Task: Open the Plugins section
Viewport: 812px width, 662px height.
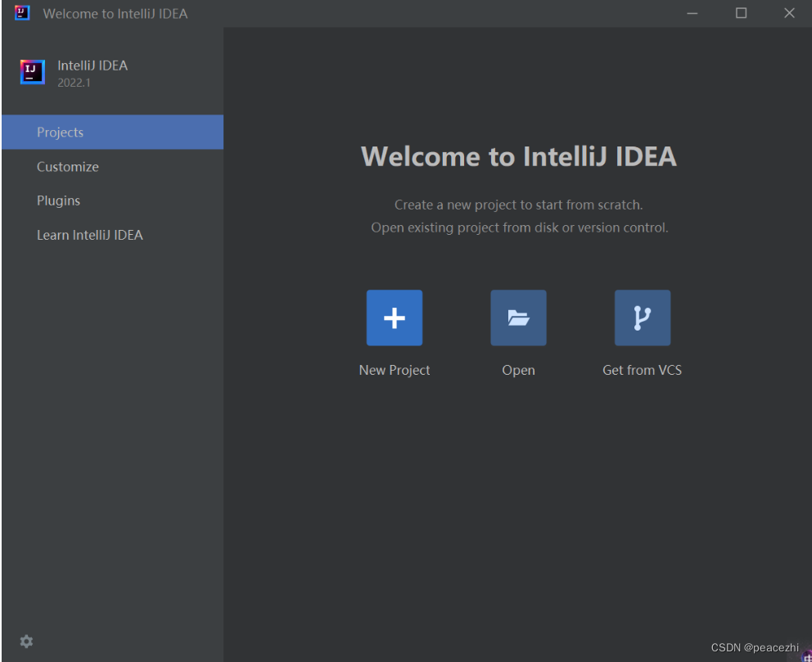Action: [x=59, y=200]
